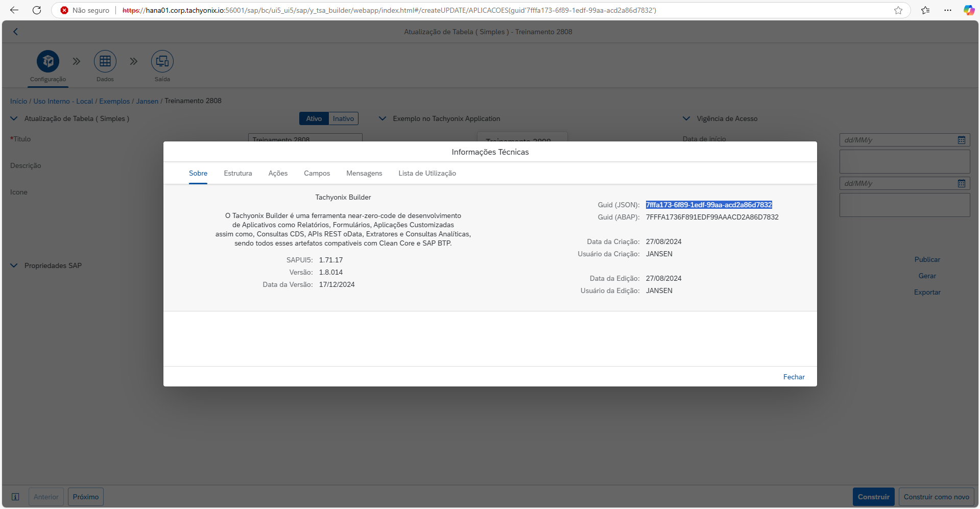Image resolution: width=980 pixels, height=509 pixels.
Task: Click the SAPUI5 version 1.71.17
Action: [331, 260]
